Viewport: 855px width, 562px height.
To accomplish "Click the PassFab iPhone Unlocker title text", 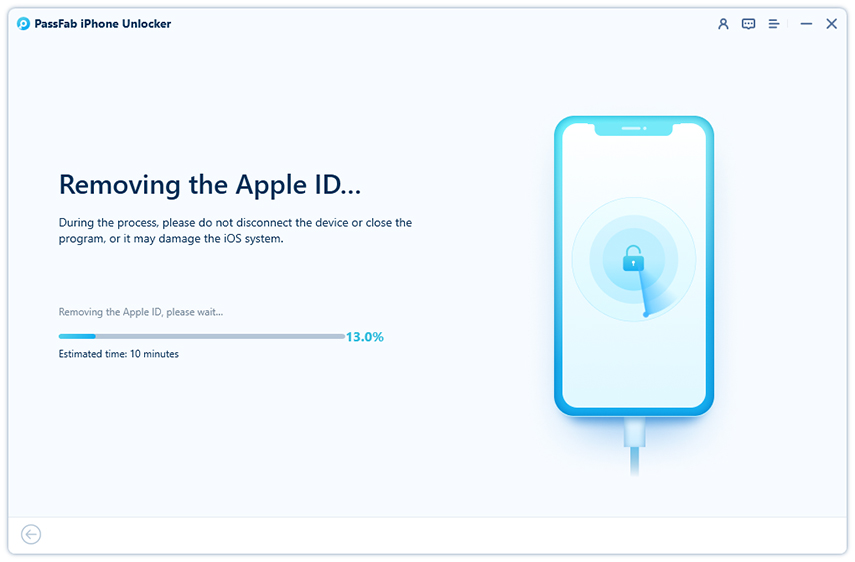I will click(x=104, y=24).
